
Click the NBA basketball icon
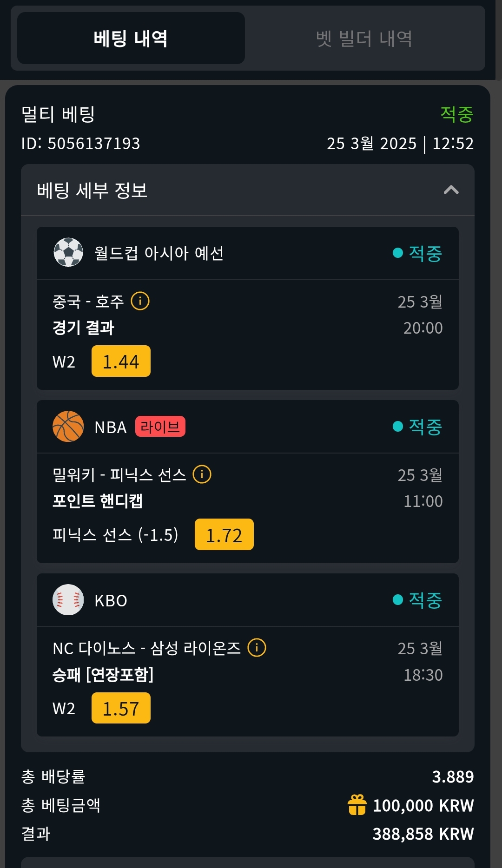coord(68,426)
